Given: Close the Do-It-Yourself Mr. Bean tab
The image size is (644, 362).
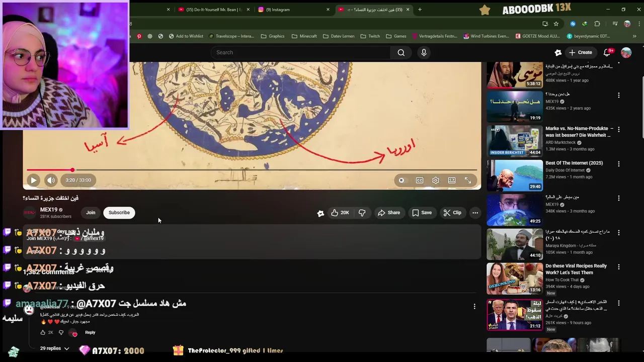Looking at the screenshot, I should tap(248, 10).
